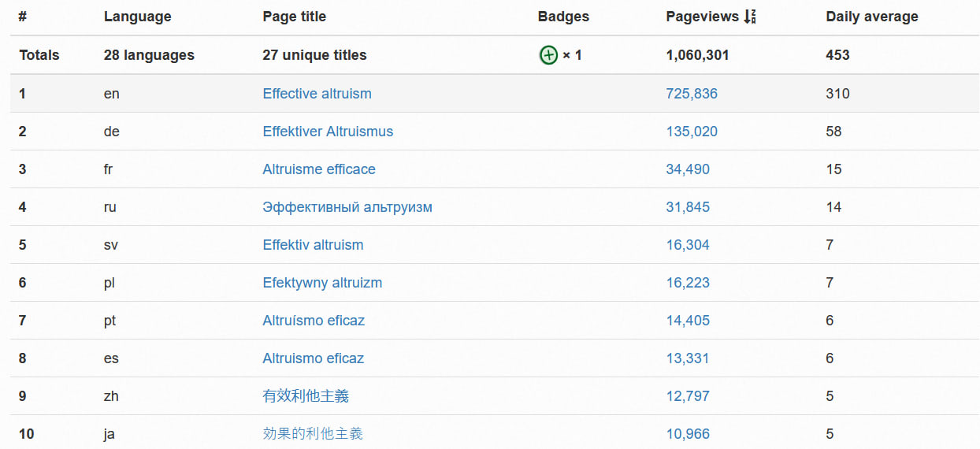Screen dimensions: 980x449
Task: Click the 12,797 pageviews link
Action: coord(688,396)
